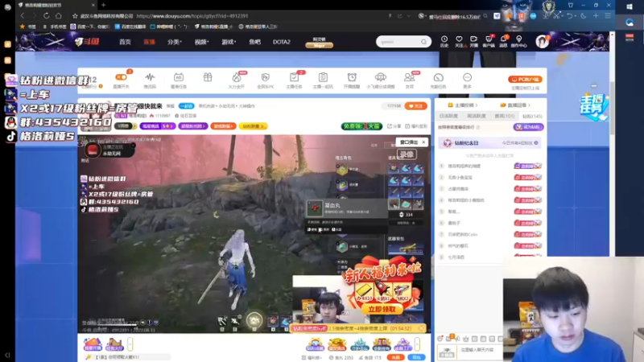Image resolution: width=644 pixels, height=362 pixels.
Task: Expand the activity icons arrow at bottom-left
Action: (x=130, y=344)
